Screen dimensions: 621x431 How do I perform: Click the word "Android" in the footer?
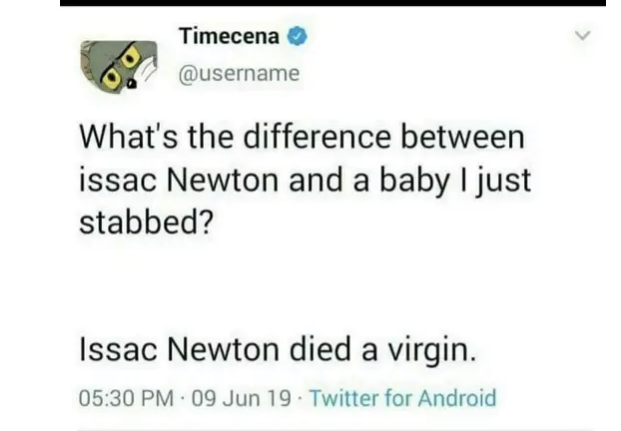[454, 399]
